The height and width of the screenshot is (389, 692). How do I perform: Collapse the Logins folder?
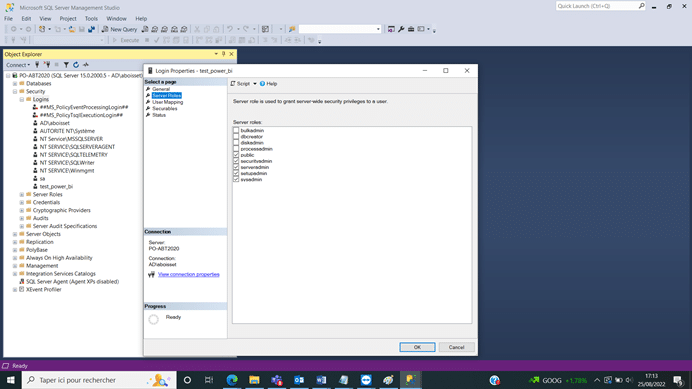(22, 99)
